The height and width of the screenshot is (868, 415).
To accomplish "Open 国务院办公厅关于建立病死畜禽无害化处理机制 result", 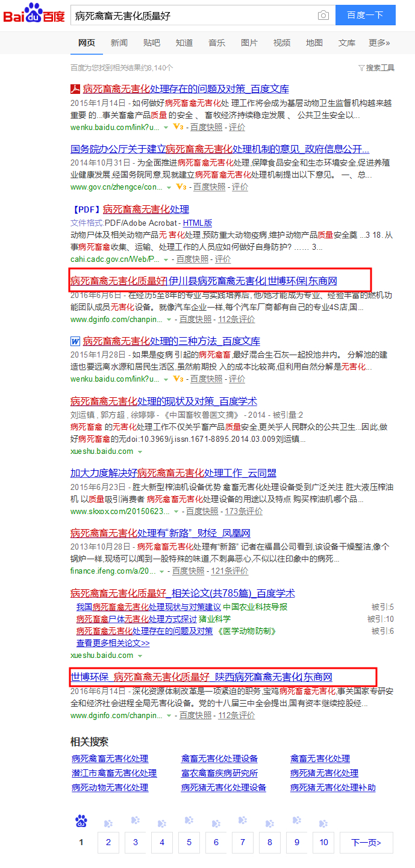I will (220, 149).
